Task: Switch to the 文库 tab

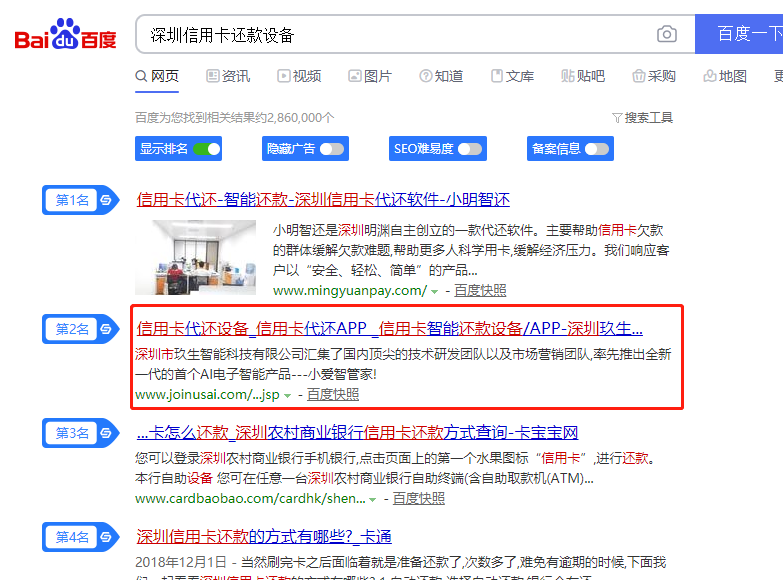Action: coord(512,76)
